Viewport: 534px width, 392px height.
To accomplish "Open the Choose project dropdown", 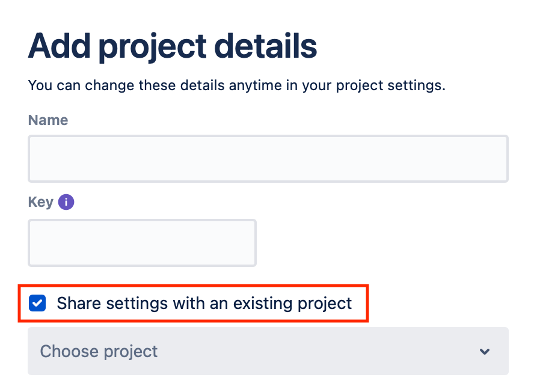I will pyautogui.click(x=268, y=351).
